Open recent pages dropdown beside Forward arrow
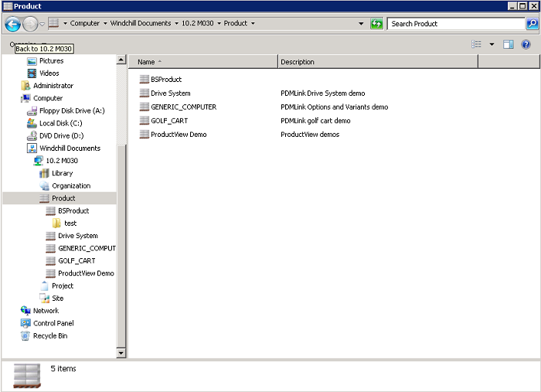Image resolution: width=541 pixels, height=392 pixels. click(42, 24)
